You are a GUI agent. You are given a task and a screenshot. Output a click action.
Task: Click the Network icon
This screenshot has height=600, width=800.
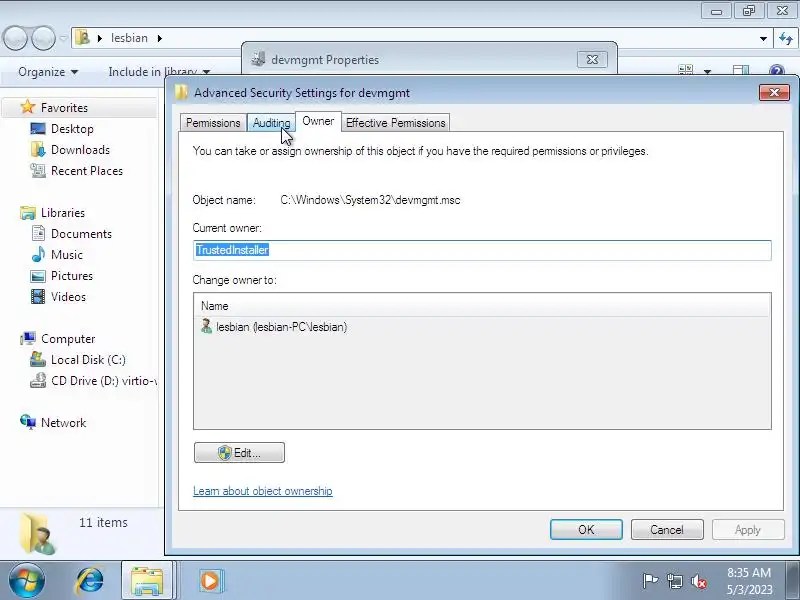[x=28, y=422]
